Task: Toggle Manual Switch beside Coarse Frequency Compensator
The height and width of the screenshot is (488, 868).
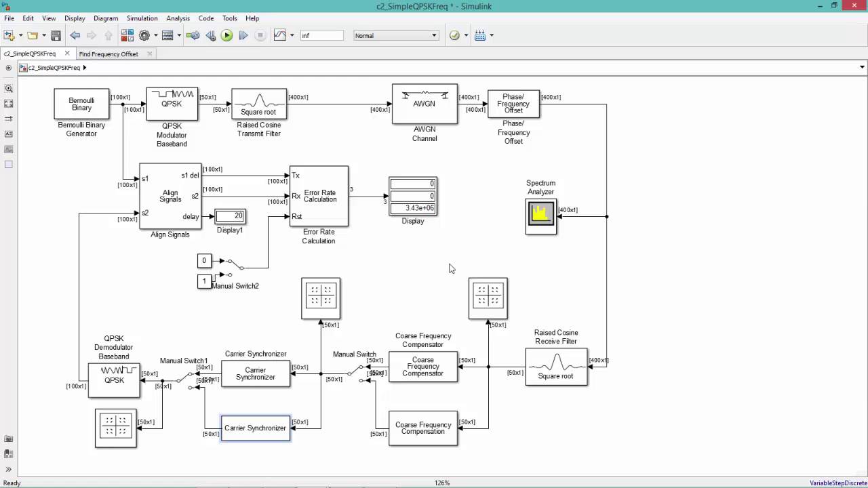Action: click(x=355, y=373)
